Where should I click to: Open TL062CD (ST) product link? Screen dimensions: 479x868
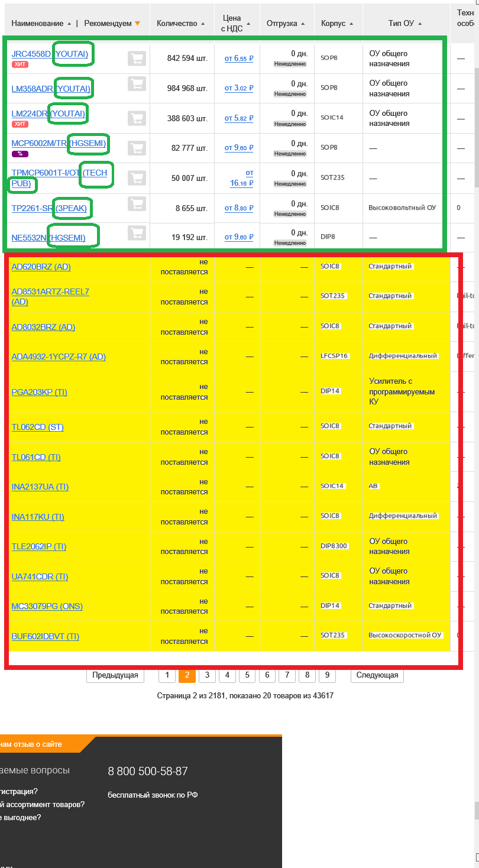point(37,427)
